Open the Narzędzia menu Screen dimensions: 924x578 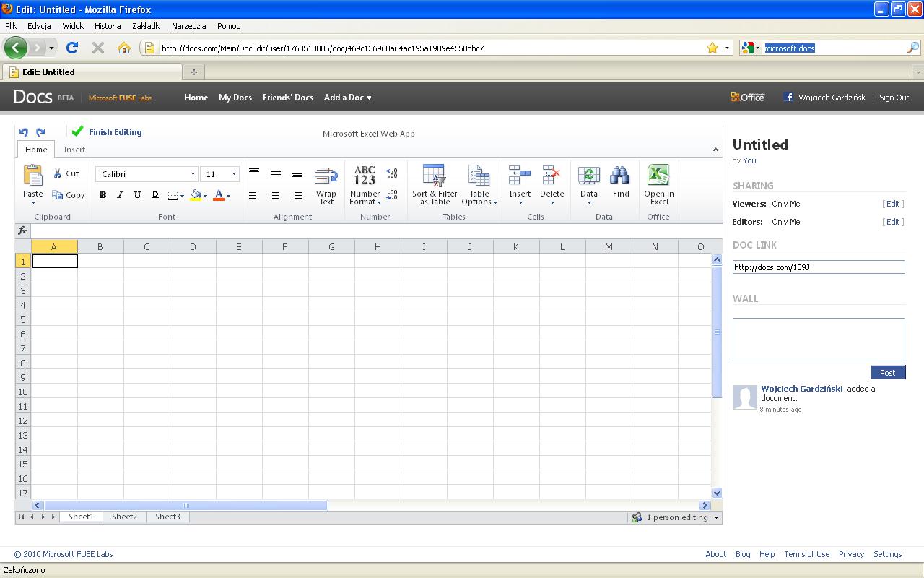[x=189, y=26]
